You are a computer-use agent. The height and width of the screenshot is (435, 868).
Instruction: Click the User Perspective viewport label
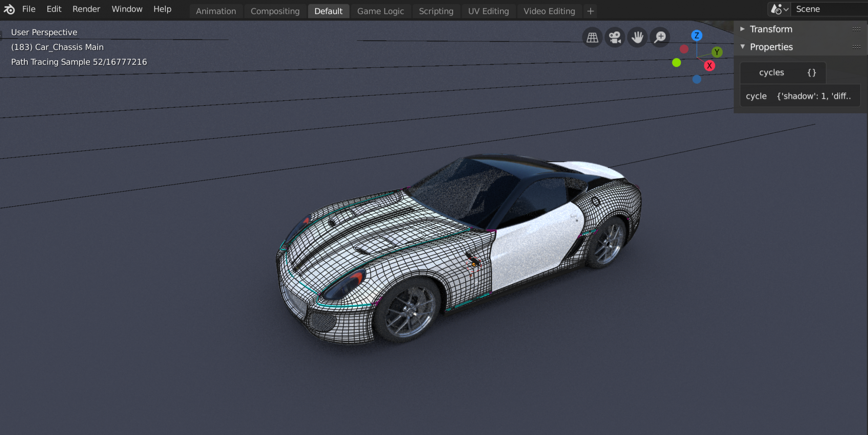point(44,32)
